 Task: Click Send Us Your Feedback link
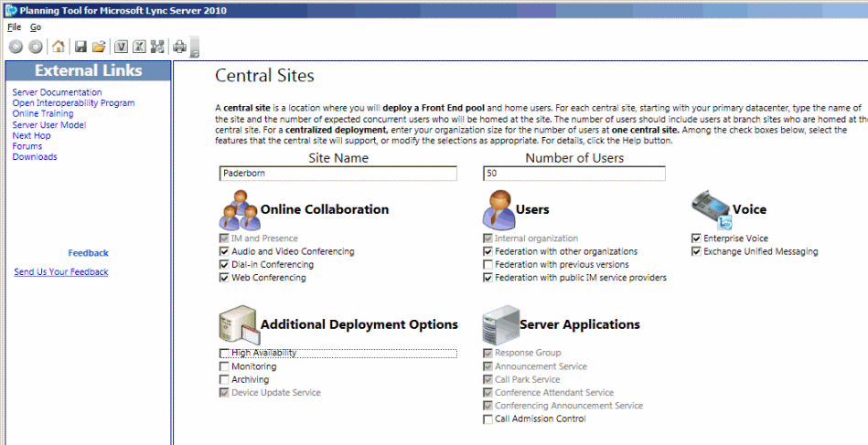coord(61,272)
